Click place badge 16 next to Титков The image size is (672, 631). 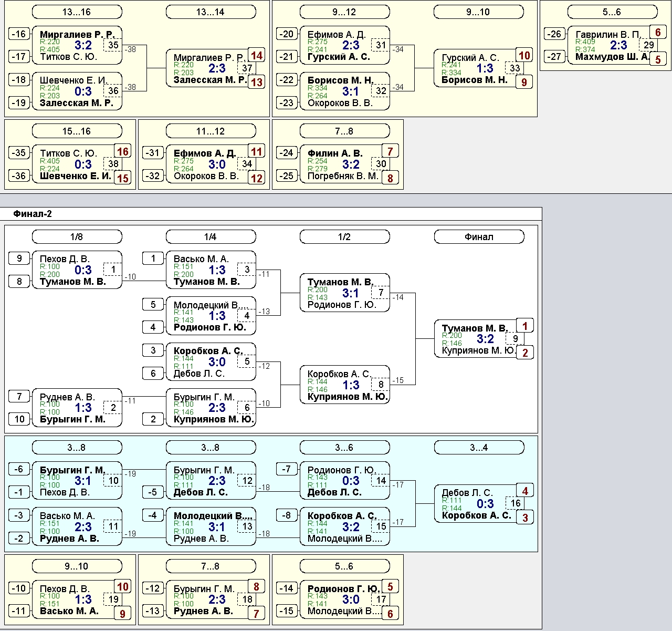tap(123, 152)
